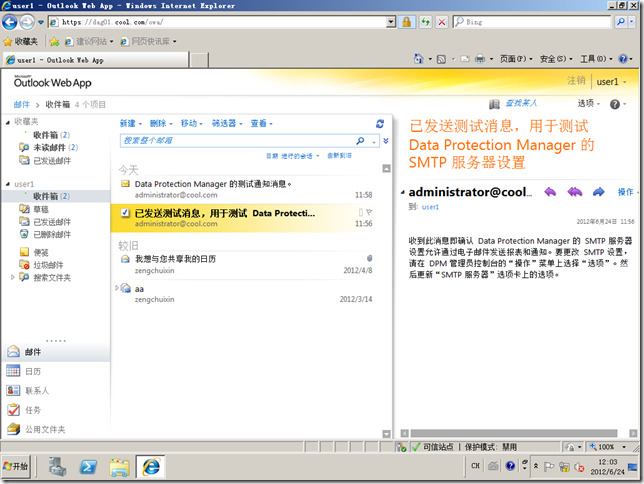The width and height of the screenshot is (644, 484).
Task: Collapse the 收藏夹 favorites tree
Action: (x=8, y=122)
